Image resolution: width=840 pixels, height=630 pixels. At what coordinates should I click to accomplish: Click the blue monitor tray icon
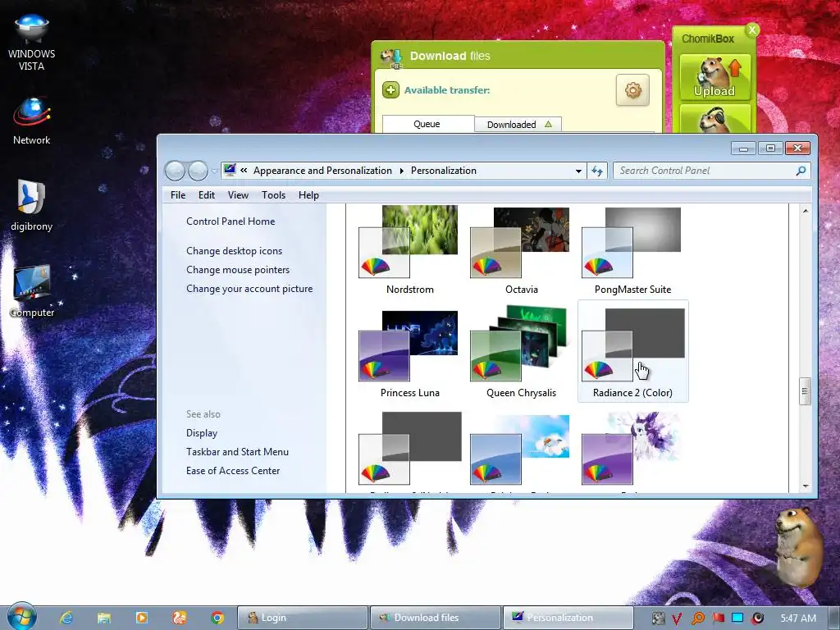point(737,619)
